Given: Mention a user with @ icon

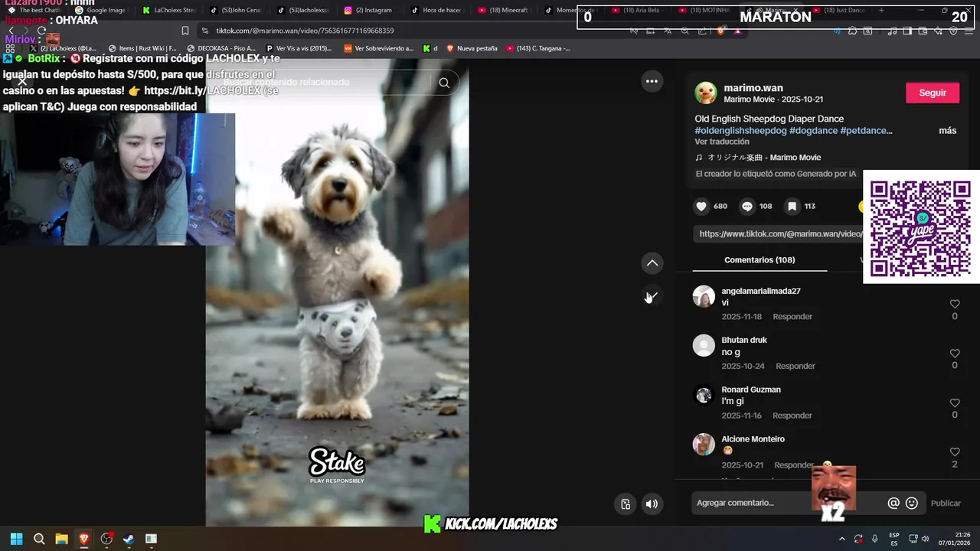Looking at the screenshot, I should 893,503.
